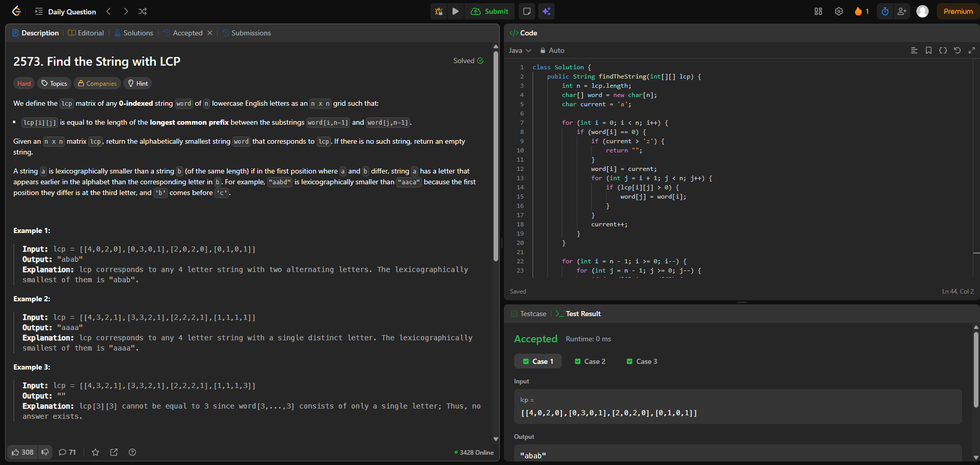Select the Case 2 test result
980x465 pixels.
[590, 361]
